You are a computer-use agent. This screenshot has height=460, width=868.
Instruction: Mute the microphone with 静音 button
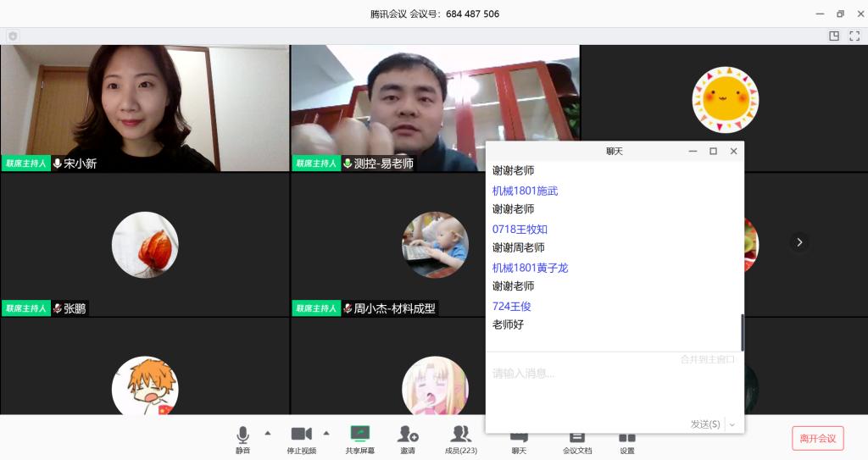(242, 439)
